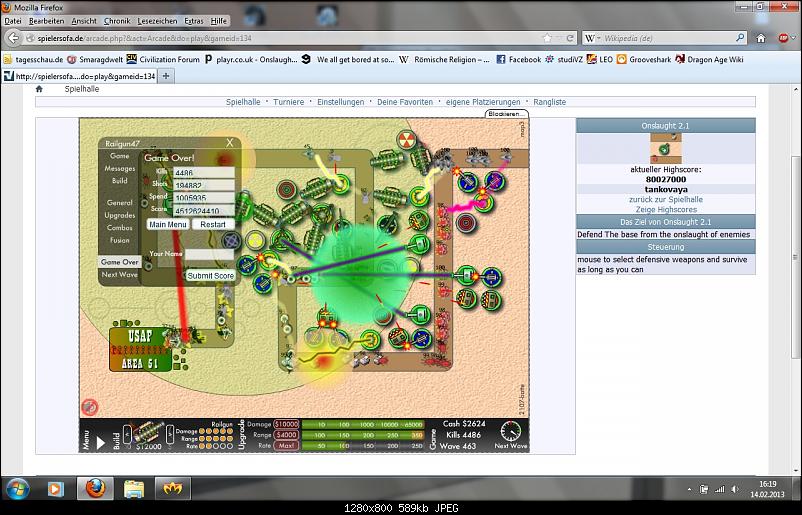
Task: Click the Submit Score button
Action: pos(210,276)
